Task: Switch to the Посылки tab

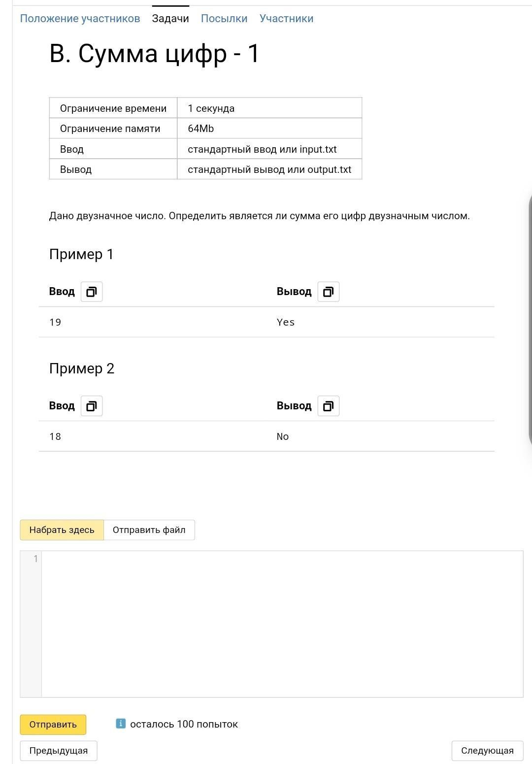Action: (x=224, y=18)
